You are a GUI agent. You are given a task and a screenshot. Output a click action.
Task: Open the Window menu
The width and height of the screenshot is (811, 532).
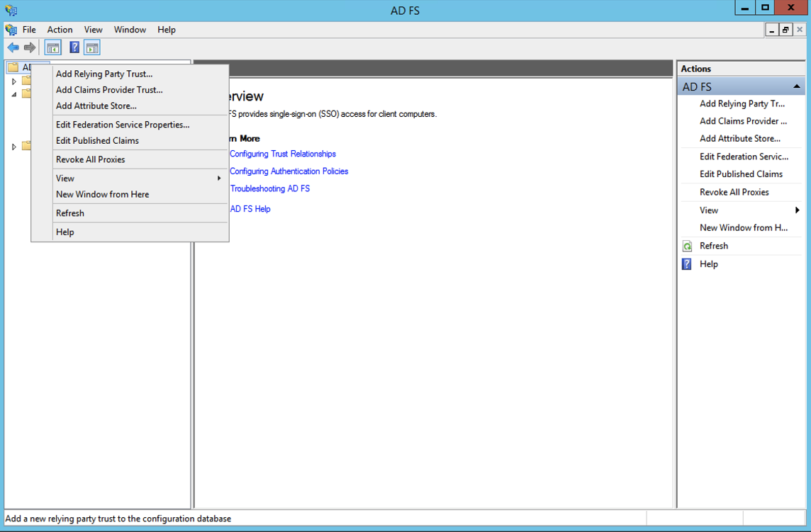[130, 30]
